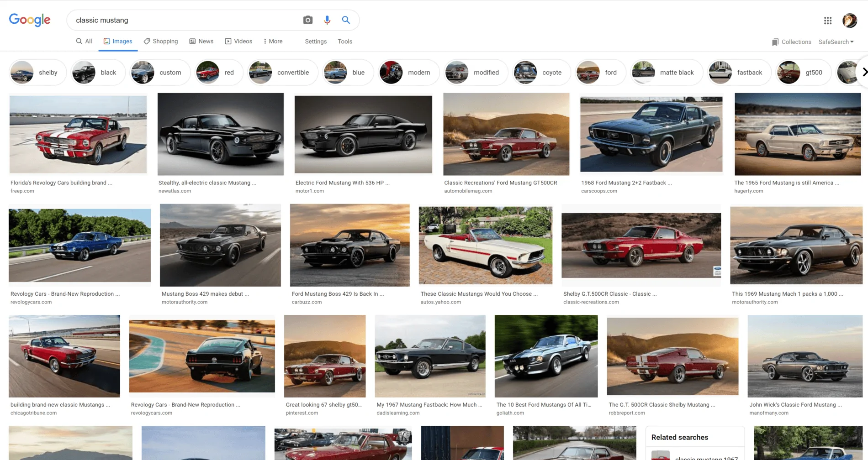This screenshot has height=460, width=868.
Task: Visit the goliath.com source link
Action: point(510,413)
